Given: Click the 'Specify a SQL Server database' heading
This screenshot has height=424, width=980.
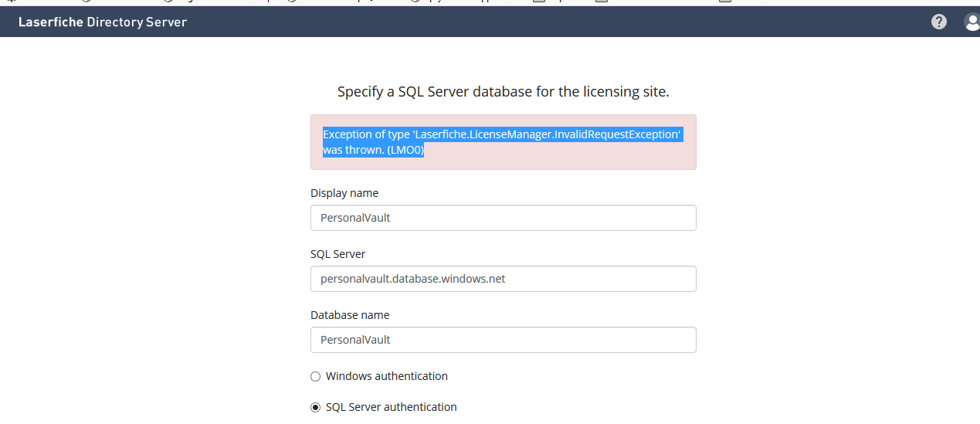Looking at the screenshot, I should coord(504,92).
